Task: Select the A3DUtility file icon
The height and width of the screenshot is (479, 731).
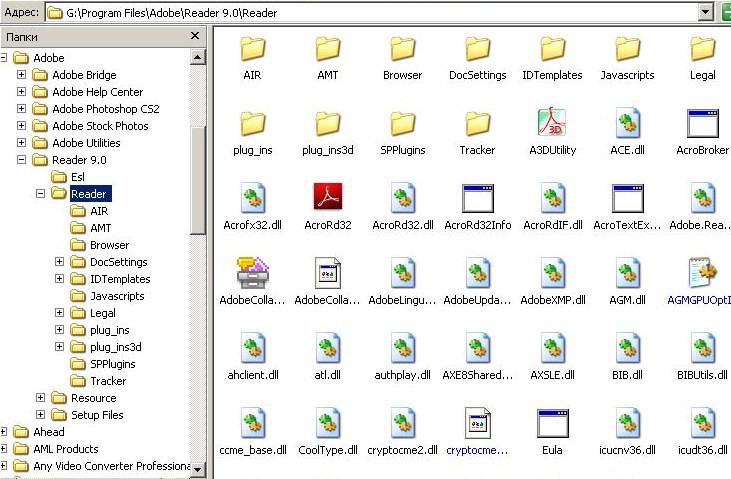Action: [552, 123]
